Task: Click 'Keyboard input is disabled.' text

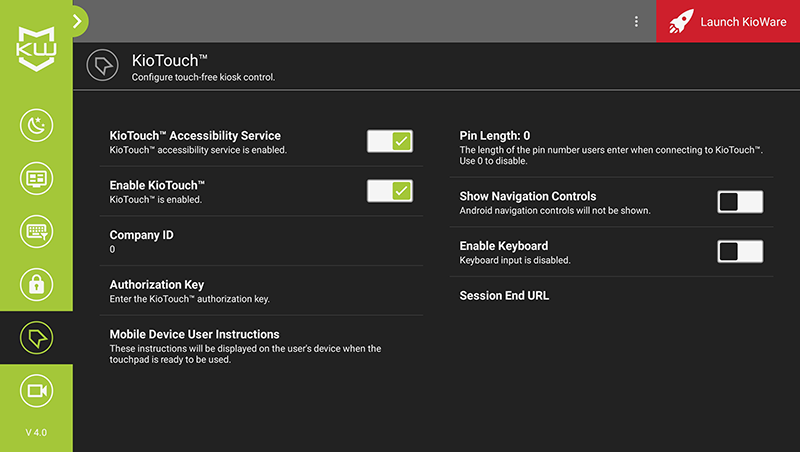Action: 515,260
